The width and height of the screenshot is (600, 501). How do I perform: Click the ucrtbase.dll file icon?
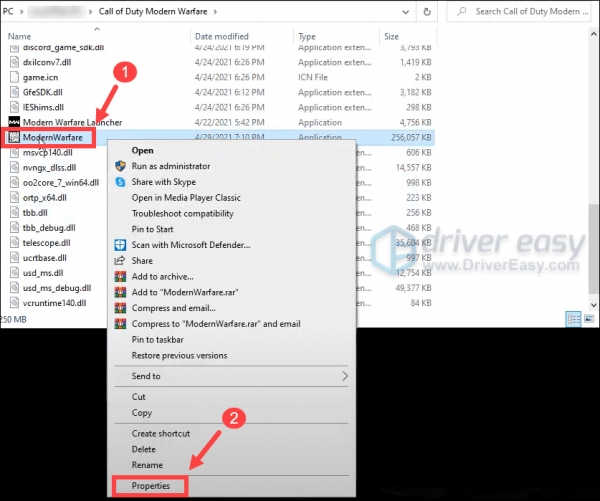coord(14,258)
